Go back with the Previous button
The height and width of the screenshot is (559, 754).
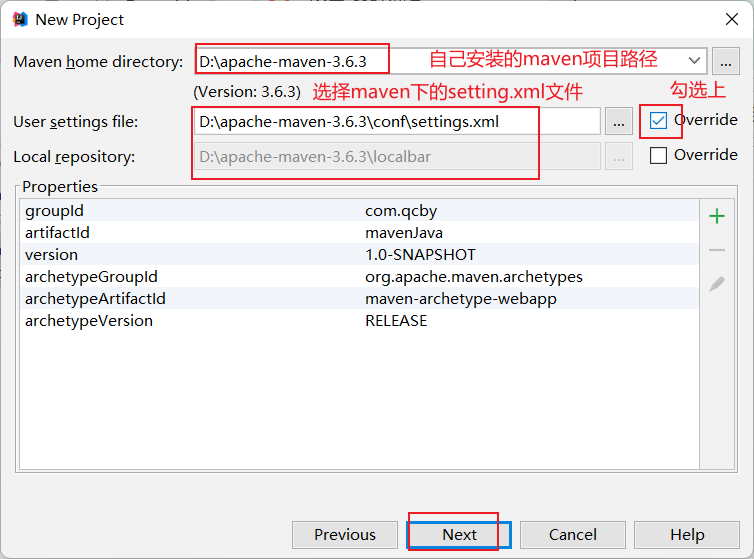(345, 534)
